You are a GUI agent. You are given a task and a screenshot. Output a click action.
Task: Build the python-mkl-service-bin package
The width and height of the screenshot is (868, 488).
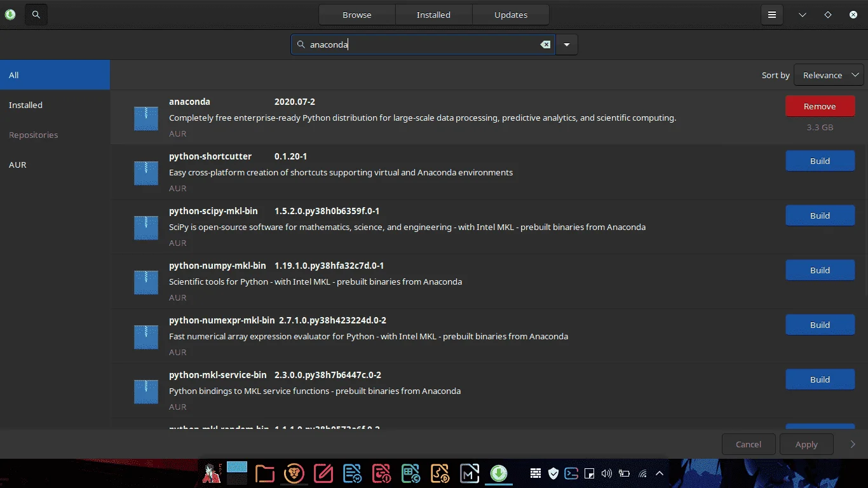pyautogui.click(x=820, y=379)
